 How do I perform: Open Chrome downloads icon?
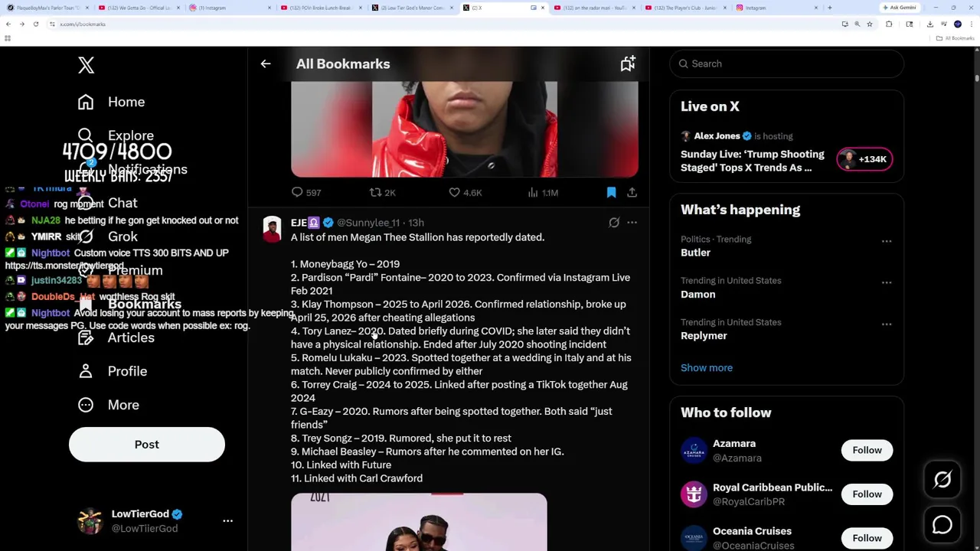[929, 24]
